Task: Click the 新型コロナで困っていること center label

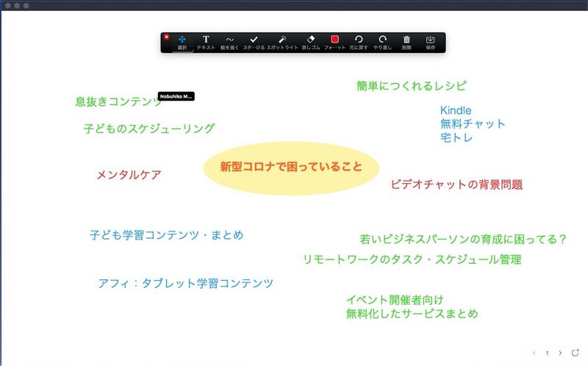Action: [291, 167]
